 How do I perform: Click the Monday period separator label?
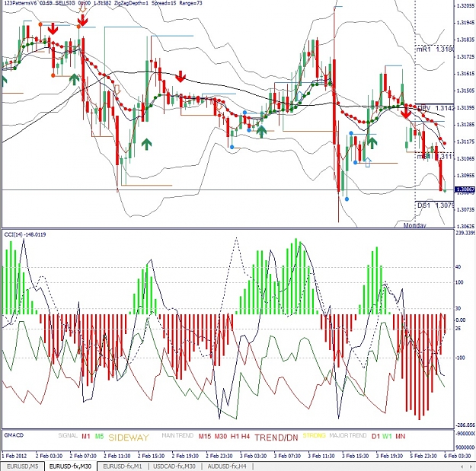414,225
